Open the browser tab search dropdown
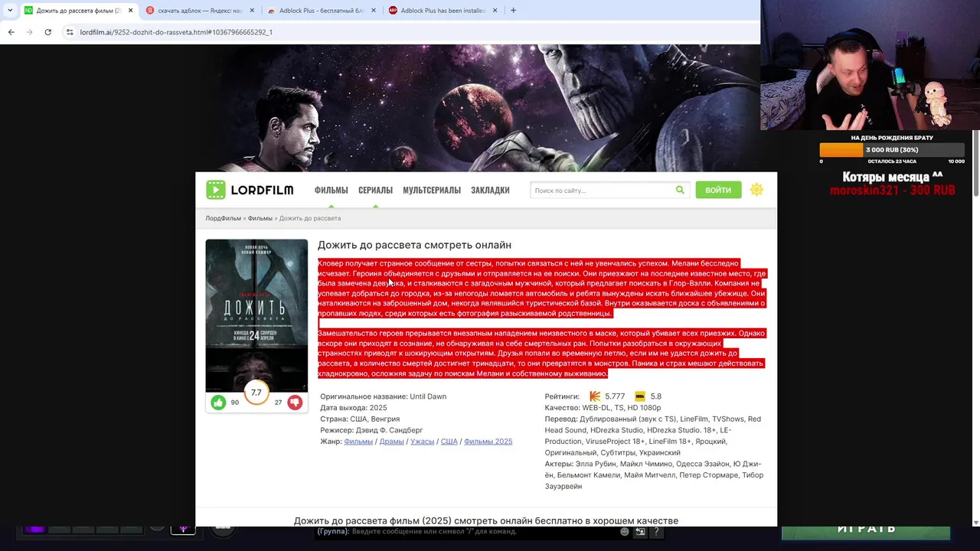This screenshot has width=980, height=551. tap(9, 11)
